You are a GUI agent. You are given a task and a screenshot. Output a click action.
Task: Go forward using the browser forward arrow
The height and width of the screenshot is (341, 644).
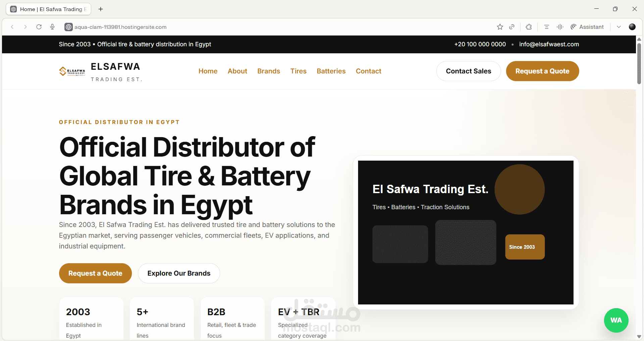point(25,27)
